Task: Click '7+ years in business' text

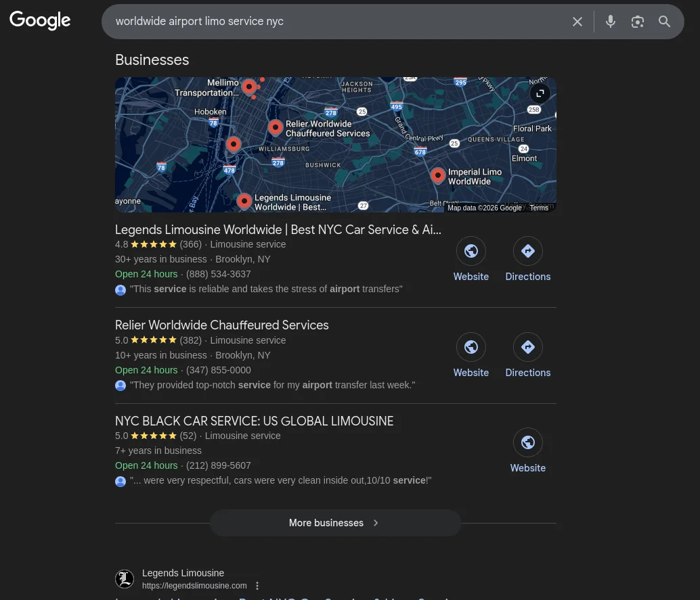Action: (x=158, y=451)
